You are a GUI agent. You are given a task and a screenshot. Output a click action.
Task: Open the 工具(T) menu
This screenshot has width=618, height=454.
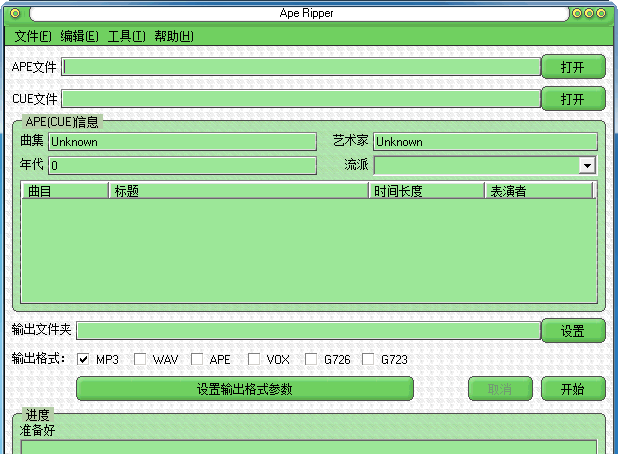click(x=126, y=36)
